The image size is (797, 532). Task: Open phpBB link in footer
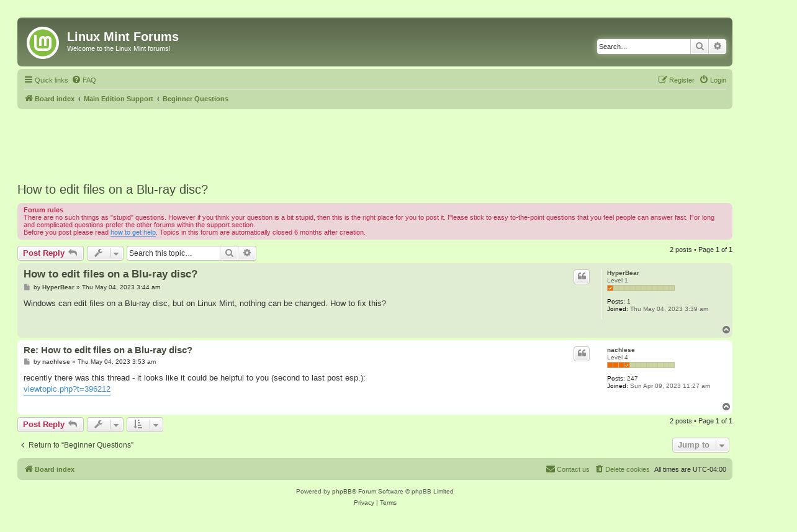pos(342,492)
